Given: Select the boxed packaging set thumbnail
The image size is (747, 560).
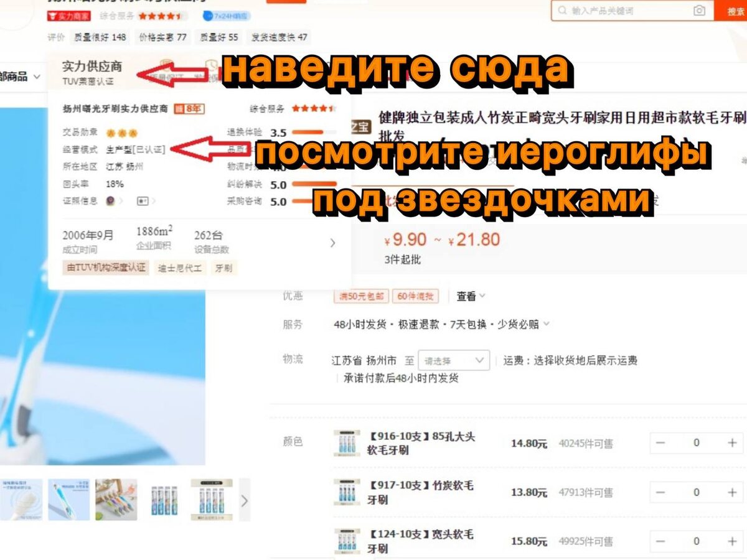Looking at the screenshot, I should click(212, 500).
